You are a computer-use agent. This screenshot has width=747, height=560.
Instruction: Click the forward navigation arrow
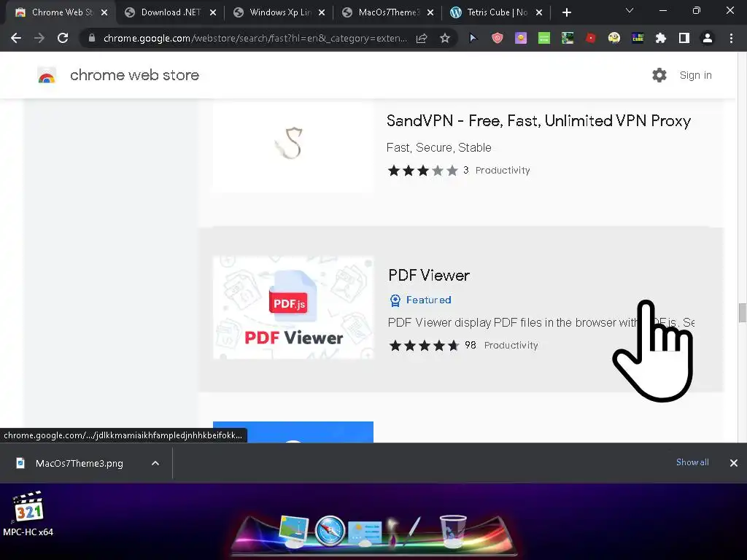click(39, 38)
